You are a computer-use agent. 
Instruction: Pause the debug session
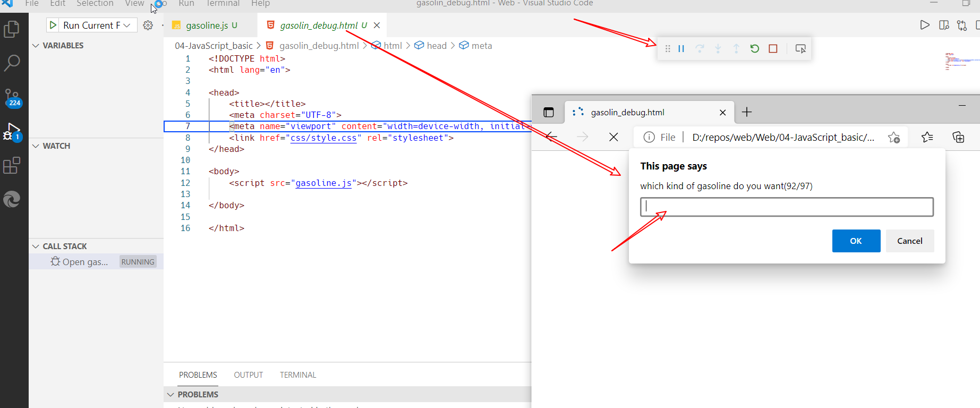pos(681,49)
